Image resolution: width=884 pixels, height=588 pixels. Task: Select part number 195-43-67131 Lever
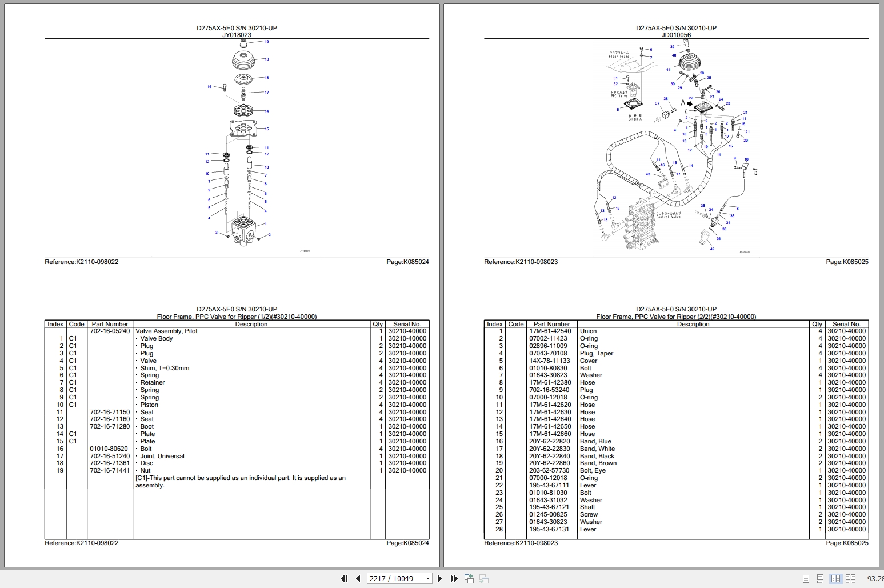pos(550,529)
